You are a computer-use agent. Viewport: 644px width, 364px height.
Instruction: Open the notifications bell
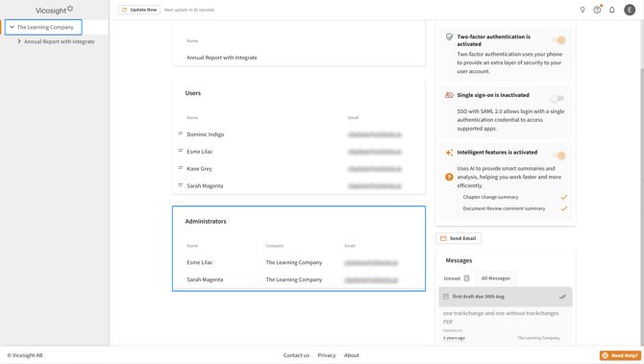point(612,10)
